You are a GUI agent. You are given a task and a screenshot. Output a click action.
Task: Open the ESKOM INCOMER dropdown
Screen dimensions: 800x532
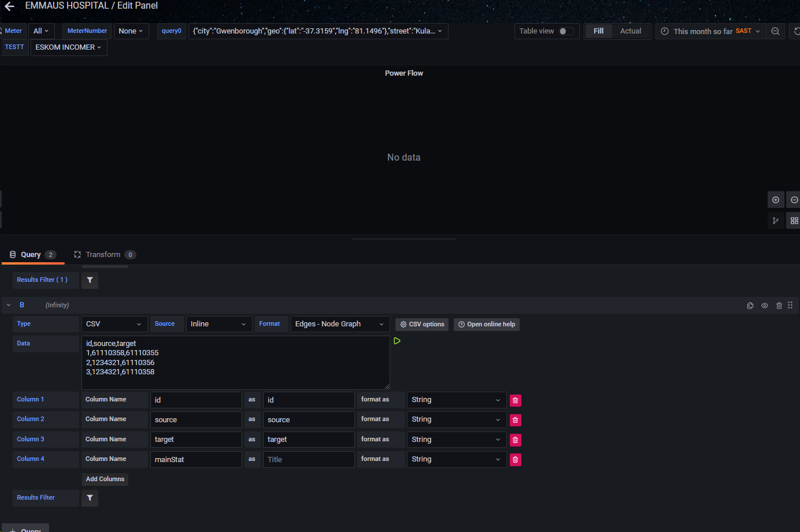(69, 47)
